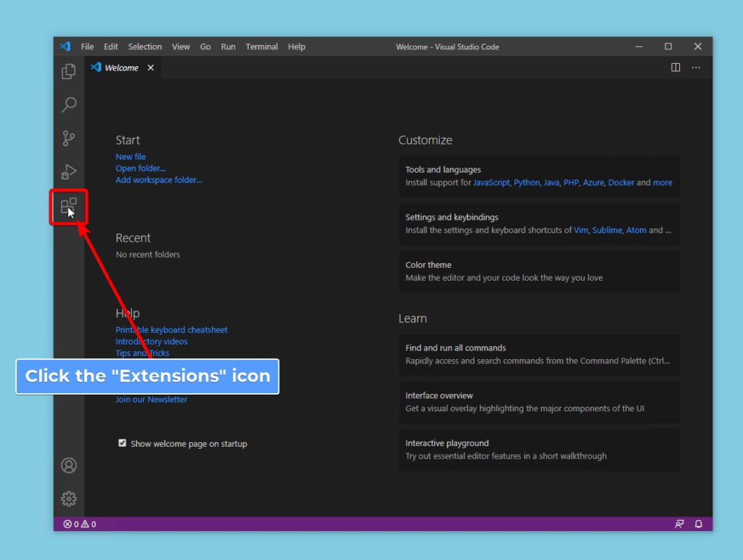Open the Explorer view in activity bar

click(x=69, y=72)
